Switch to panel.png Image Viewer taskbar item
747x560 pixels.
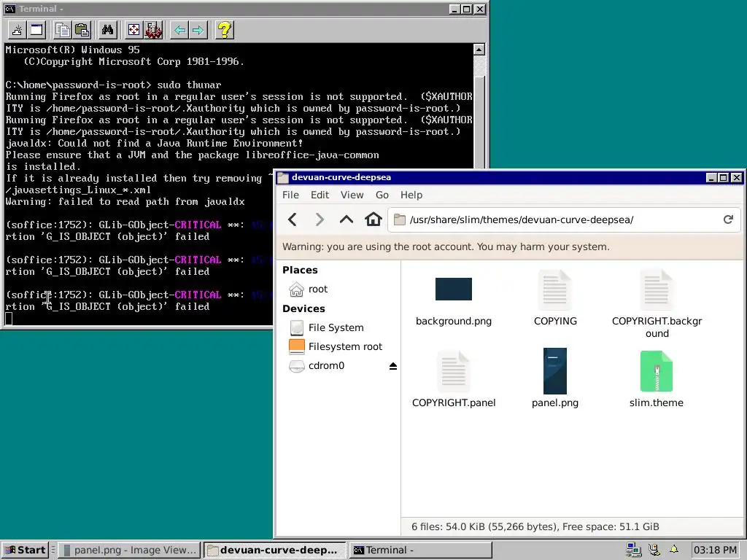pyautogui.click(x=130, y=550)
